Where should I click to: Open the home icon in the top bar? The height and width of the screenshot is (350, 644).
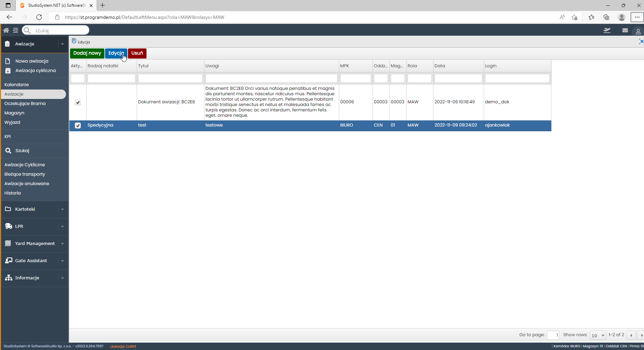[6, 30]
